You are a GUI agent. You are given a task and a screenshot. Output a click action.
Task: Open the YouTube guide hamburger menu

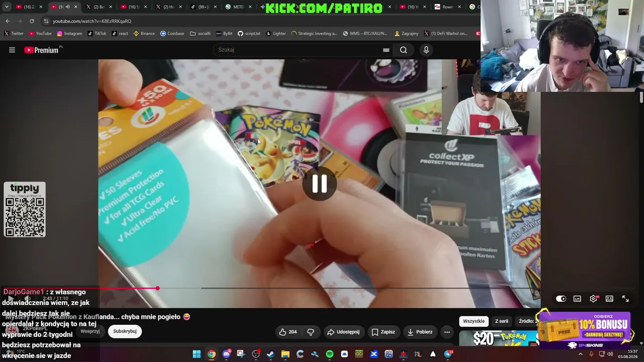pos(12,50)
